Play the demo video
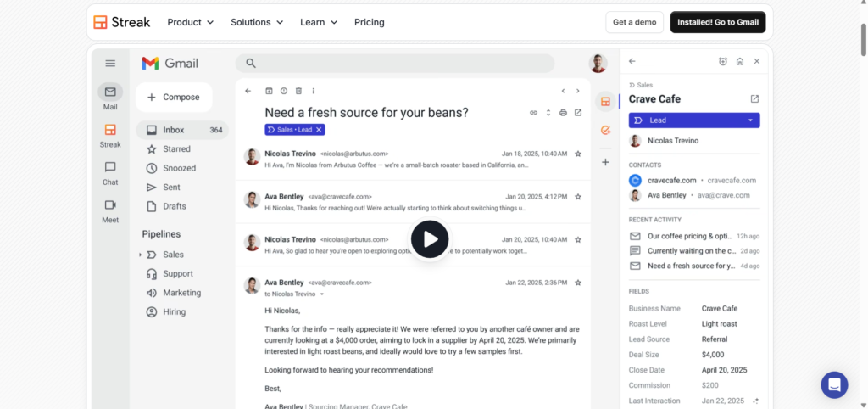The image size is (868, 409). pos(430,239)
